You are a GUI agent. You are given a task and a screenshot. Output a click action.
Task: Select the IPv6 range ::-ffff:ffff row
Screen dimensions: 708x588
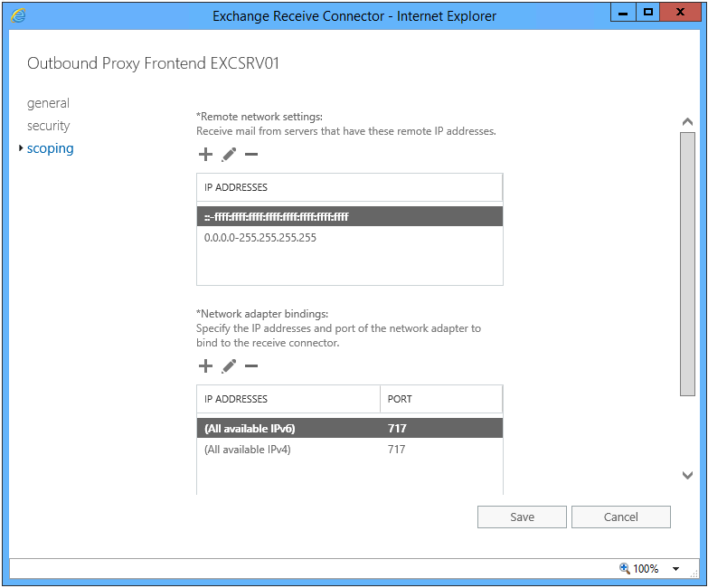pyautogui.click(x=350, y=217)
